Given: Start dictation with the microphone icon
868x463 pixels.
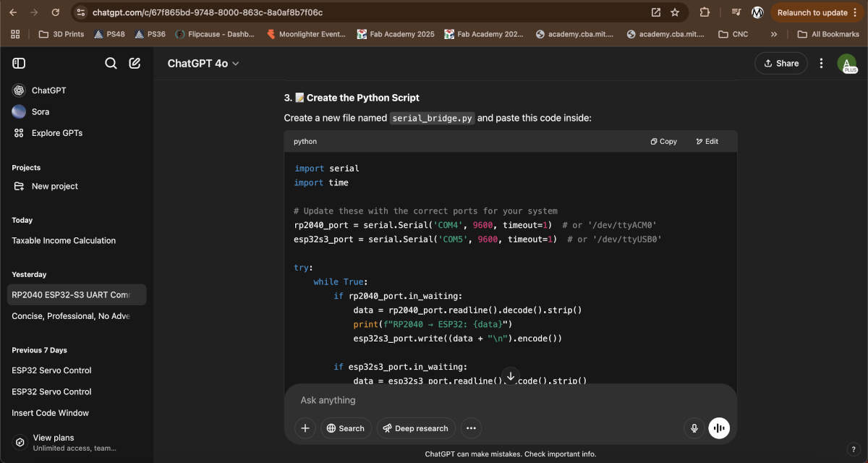Looking at the screenshot, I should coord(694,428).
